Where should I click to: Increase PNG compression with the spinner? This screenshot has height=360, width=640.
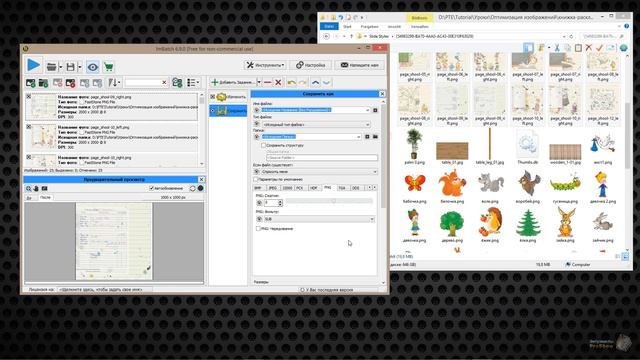coord(280,201)
